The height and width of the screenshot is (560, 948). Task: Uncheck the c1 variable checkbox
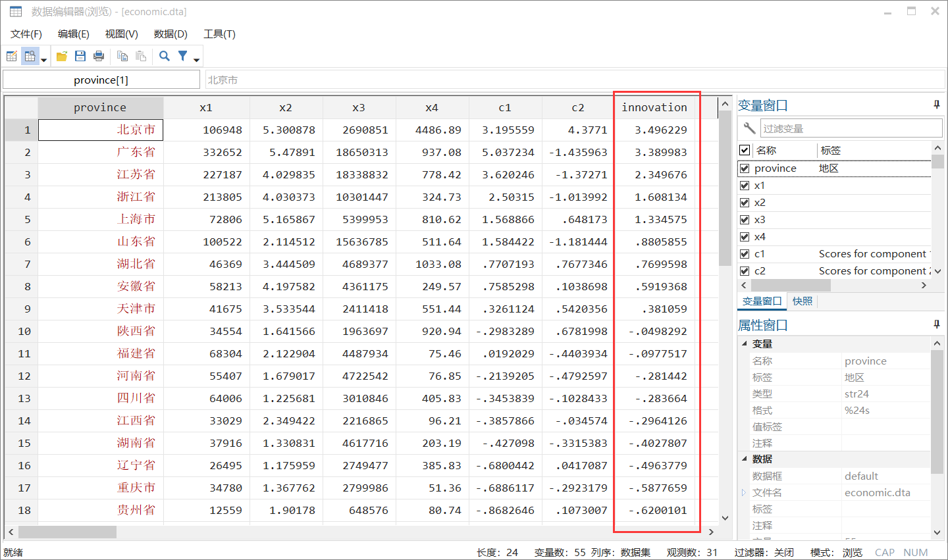click(745, 254)
